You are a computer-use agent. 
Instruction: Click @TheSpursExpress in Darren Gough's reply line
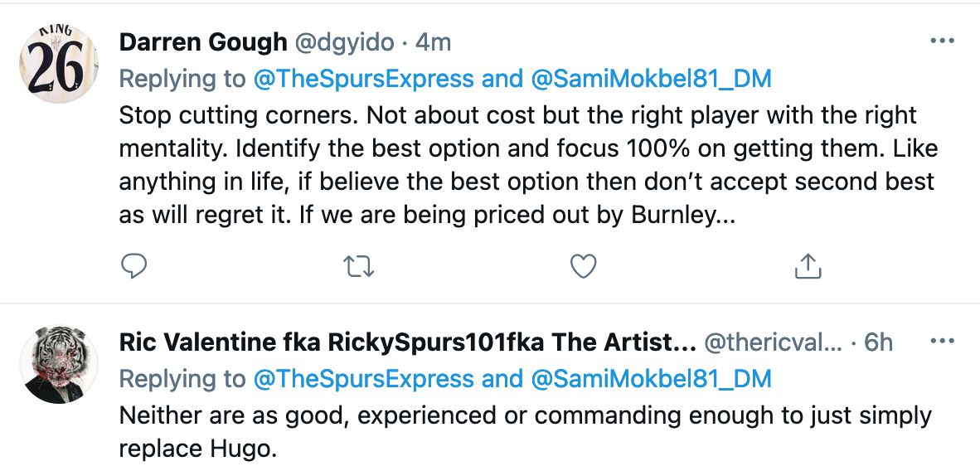coord(364,79)
